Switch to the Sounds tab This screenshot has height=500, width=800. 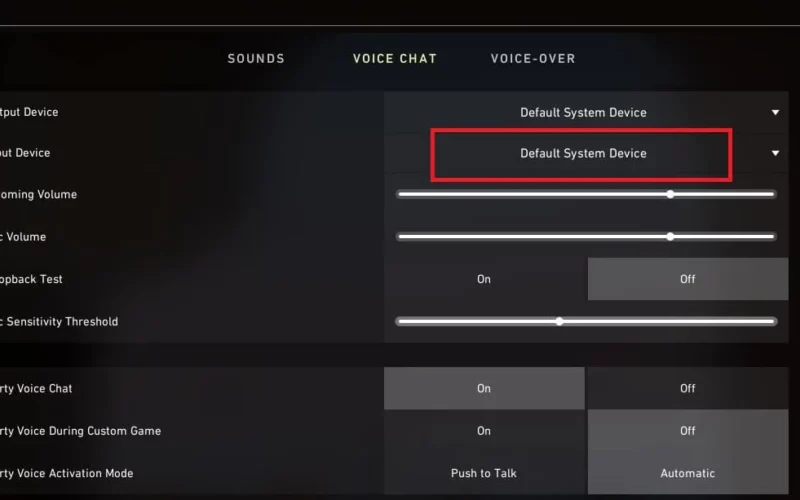pos(256,59)
